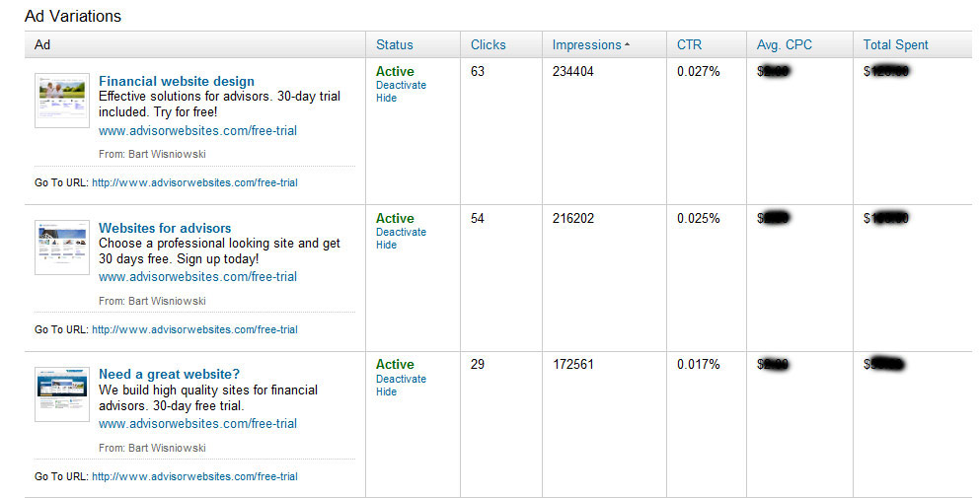This screenshot has height=498, width=980.
Task: Sort the table by Clicks column
Action: pyautogui.click(x=488, y=44)
